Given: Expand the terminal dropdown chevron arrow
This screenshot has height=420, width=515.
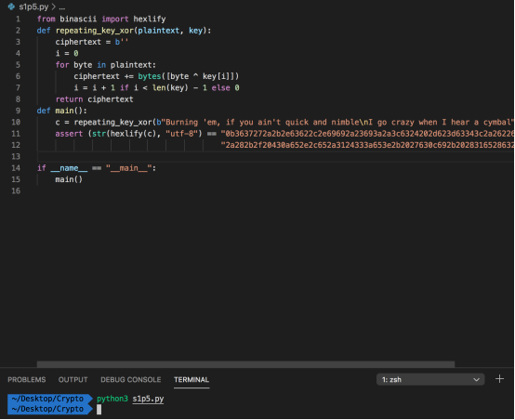Looking at the screenshot, I should pyautogui.click(x=476, y=380).
